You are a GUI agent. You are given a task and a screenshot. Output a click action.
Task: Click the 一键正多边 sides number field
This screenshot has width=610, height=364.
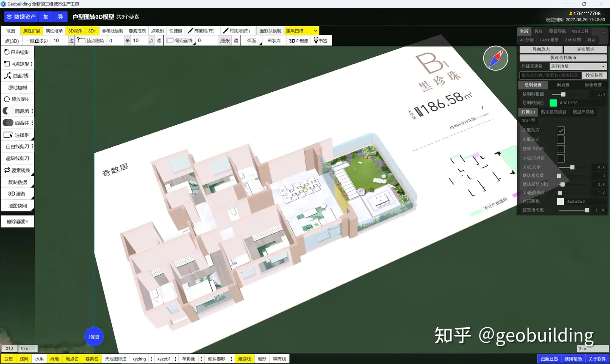point(59,41)
